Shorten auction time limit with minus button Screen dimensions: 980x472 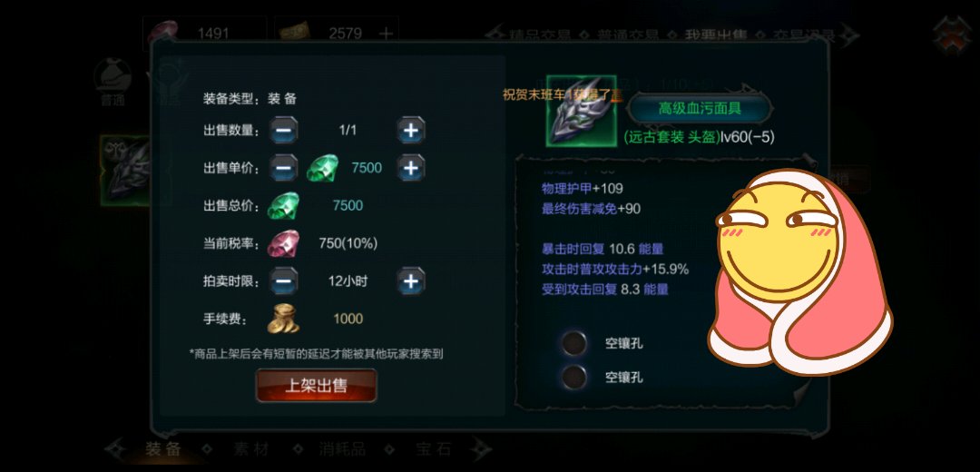click(x=284, y=281)
